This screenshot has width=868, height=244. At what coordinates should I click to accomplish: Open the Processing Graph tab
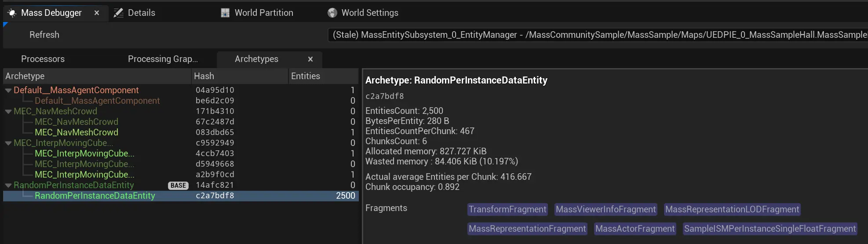pos(163,59)
